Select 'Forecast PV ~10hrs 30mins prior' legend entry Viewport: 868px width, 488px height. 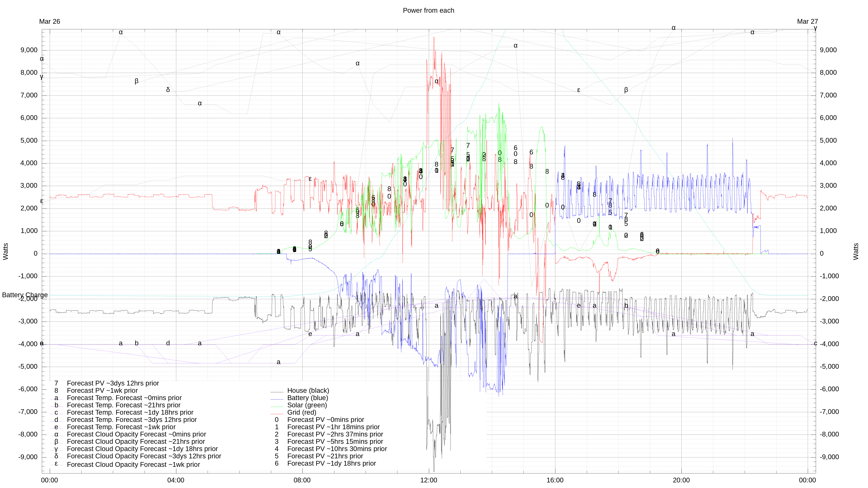[x=337, y=449]
